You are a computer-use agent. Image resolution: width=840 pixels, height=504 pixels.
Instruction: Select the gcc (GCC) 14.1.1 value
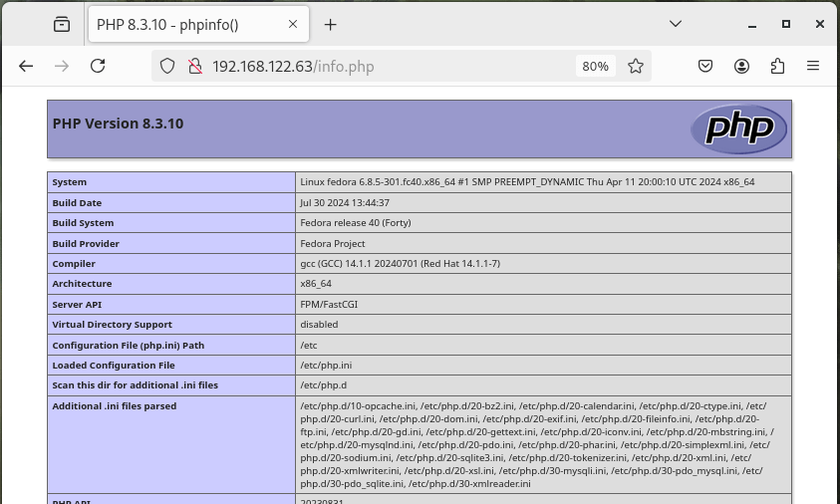tap(401, 264)
